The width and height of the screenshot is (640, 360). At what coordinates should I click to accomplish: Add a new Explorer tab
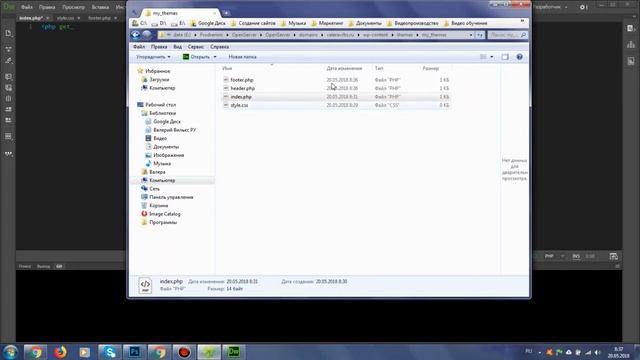[x=226, y=13]
